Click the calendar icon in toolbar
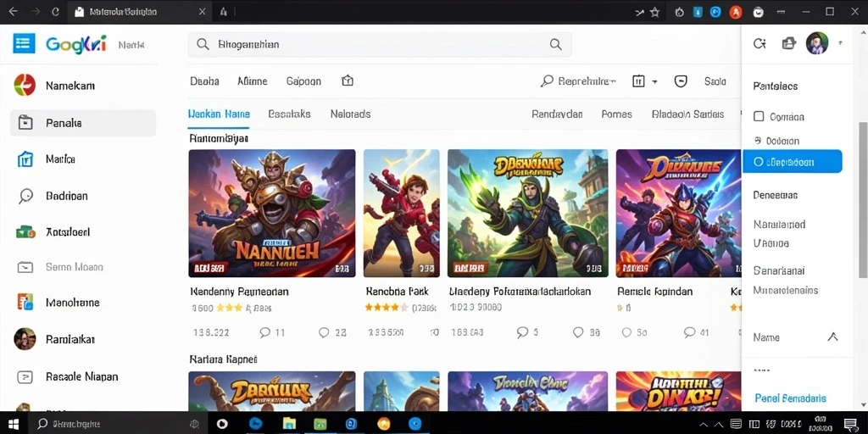 click(638, 81)
